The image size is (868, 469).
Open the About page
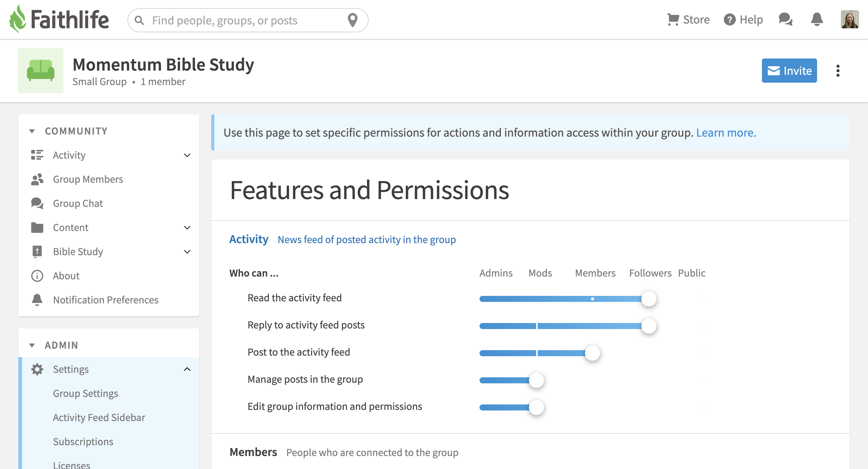tap(66, 276)
